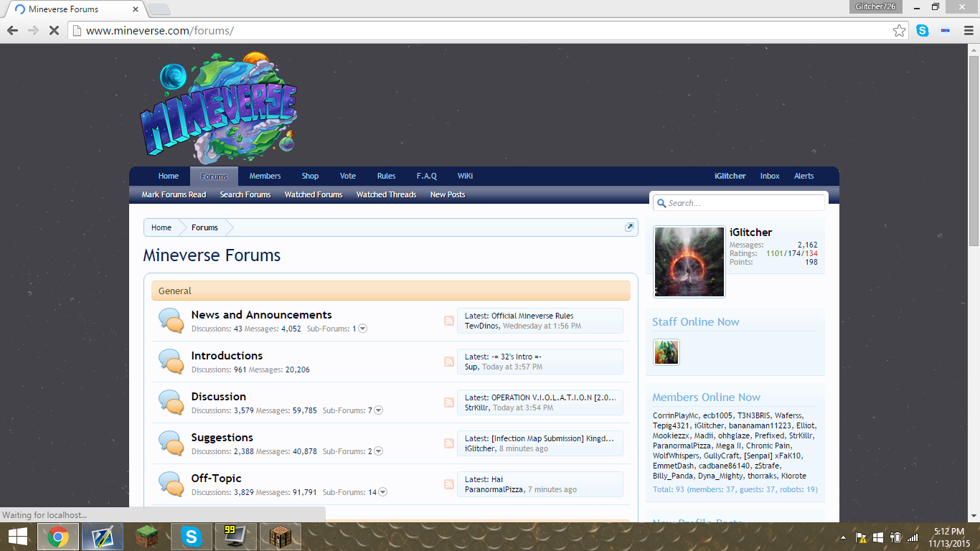Open the Off-Topic forum title
Image resolution: width=980 pixels, height=551 pixels.
(216, 479)
